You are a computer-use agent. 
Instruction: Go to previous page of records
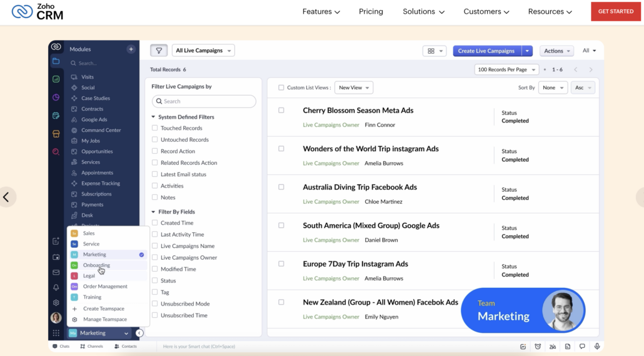(576, 70)
